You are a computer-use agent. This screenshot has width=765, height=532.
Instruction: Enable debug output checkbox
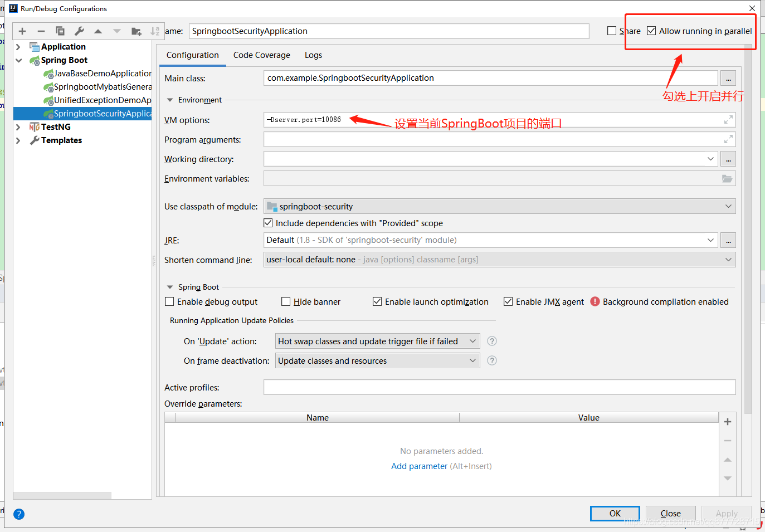[169, 301]
